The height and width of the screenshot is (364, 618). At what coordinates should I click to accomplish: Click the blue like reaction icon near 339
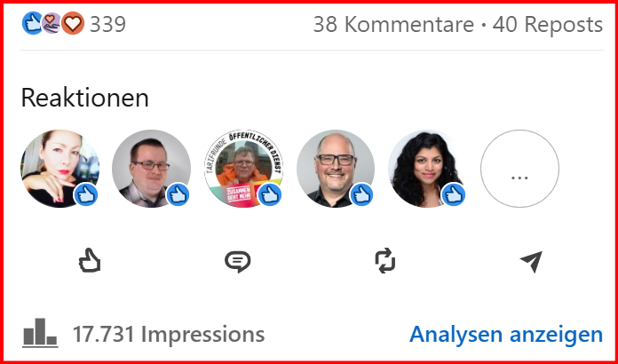pyautogui.click(x=32, y=23)
